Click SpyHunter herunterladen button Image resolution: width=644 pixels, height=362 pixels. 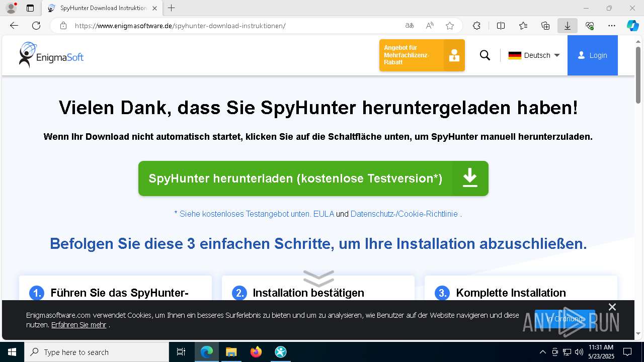pyautogui.click(x=313, y=178)
